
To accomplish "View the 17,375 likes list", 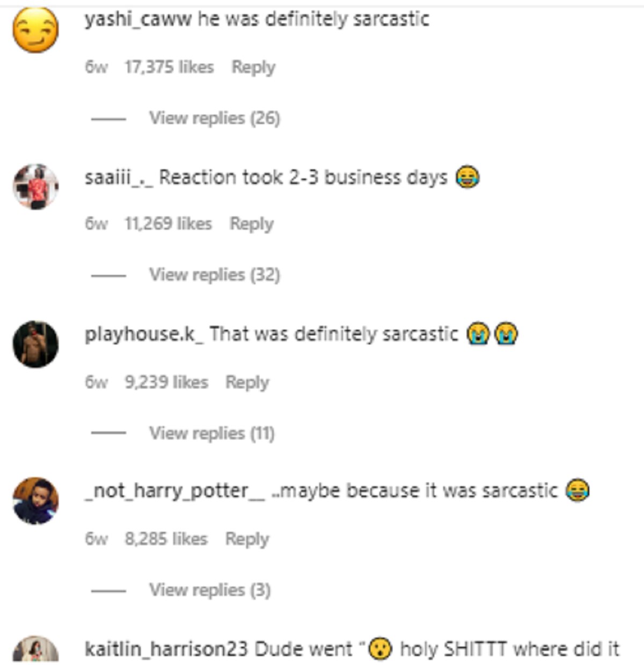I will click(169, 68).
